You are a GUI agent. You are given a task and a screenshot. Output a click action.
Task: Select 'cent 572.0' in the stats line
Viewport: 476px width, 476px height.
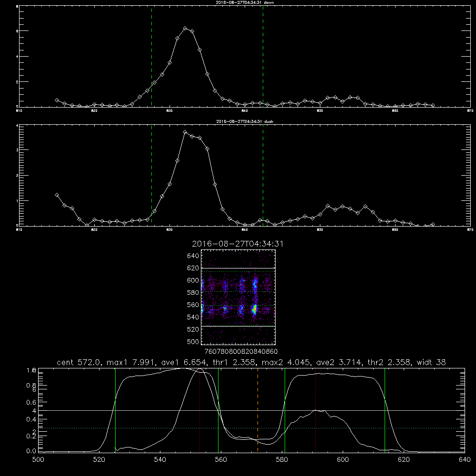(80, 362)
